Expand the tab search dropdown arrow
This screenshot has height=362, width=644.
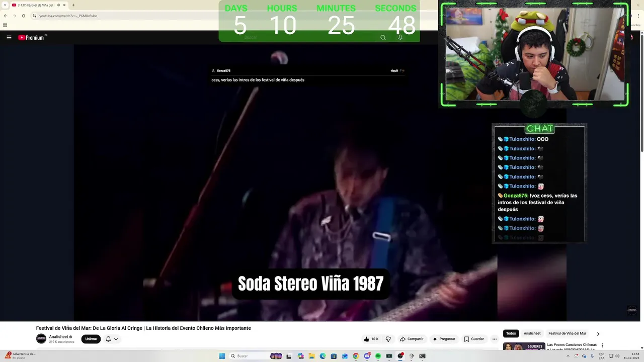pos(5,5)
